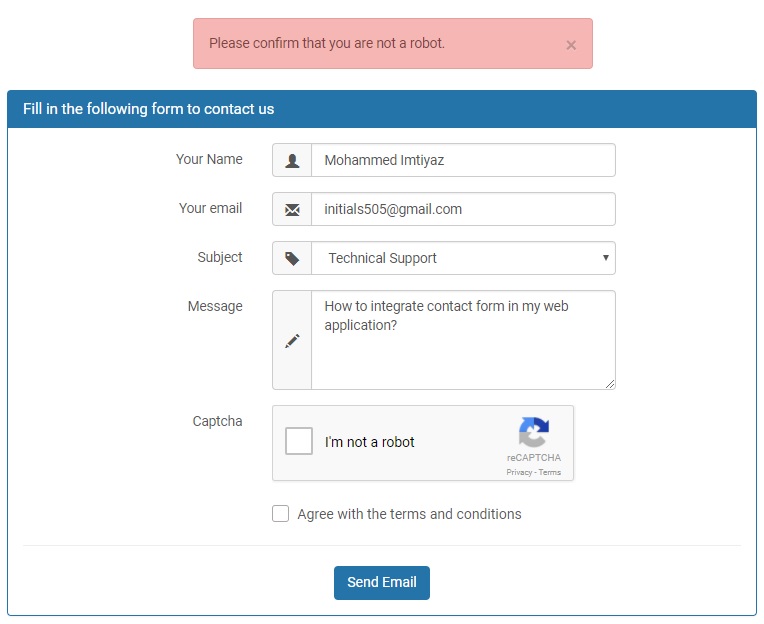
Task: Check the I'm not a robot box
Action: coord(299,441)
